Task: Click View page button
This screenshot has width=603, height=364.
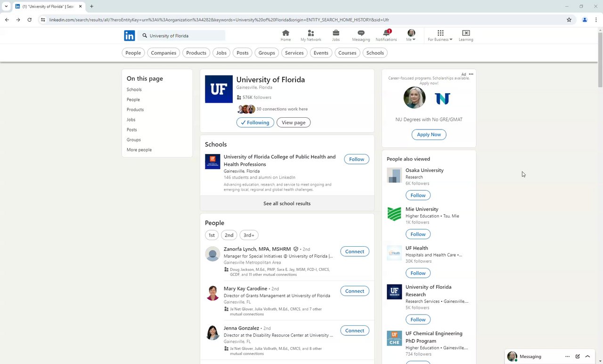Action: 293,122
